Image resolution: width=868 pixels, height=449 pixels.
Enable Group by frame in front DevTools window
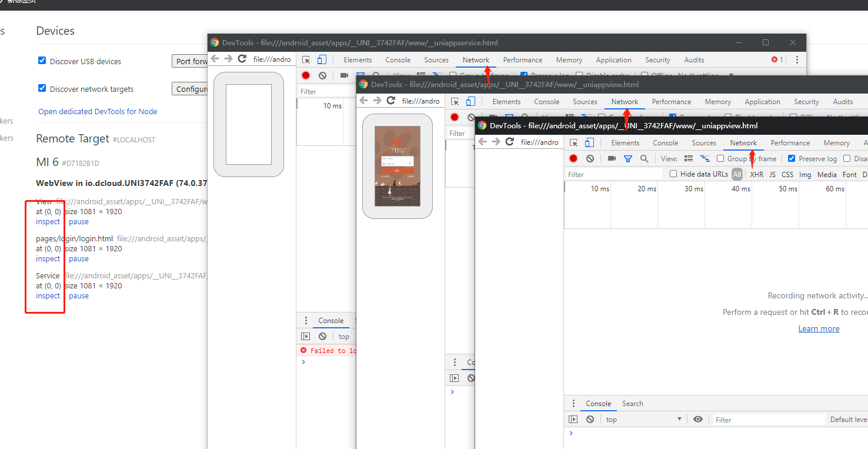coord(720,158)
